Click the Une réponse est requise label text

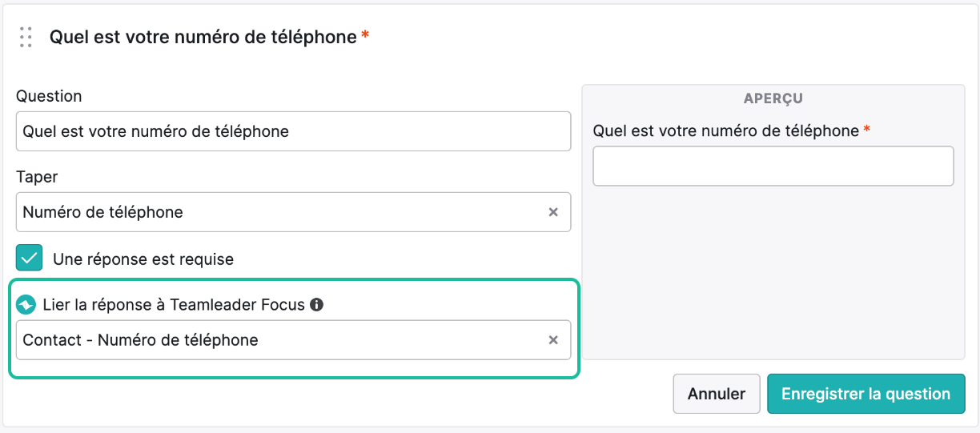click(143, 259)
